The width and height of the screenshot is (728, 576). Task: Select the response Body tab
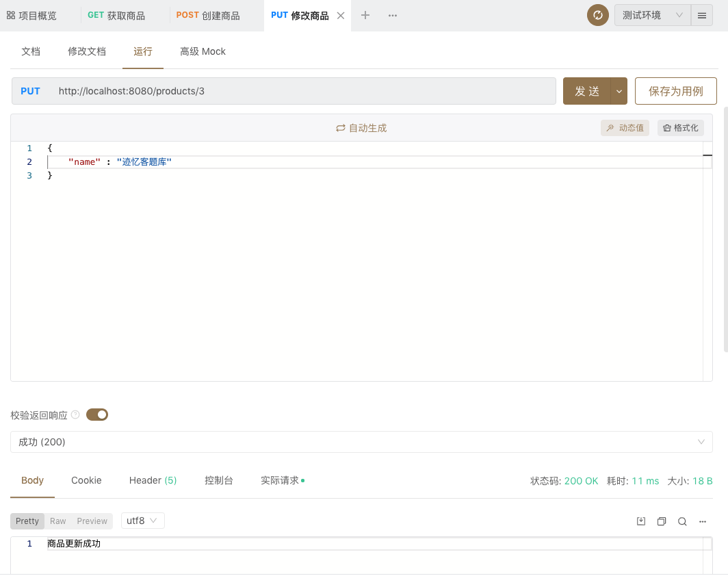32,480
